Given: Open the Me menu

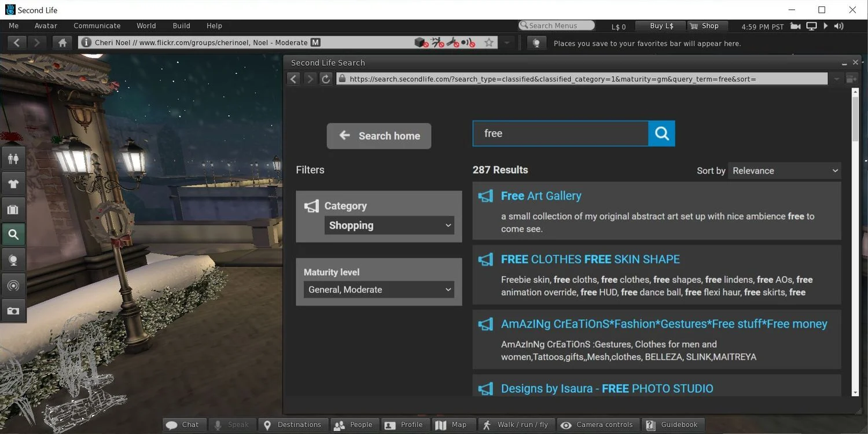Looking at the screenshot, I should pos(14,26).
